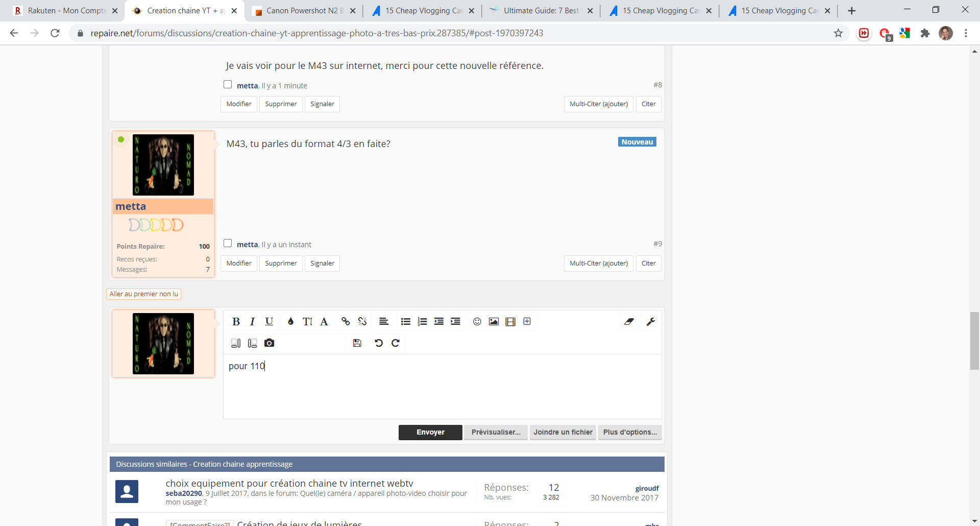This screenshot has height=526, width=980.
Task: Open the browser extensions puzzle menu
Action: (x=925, y=33)
